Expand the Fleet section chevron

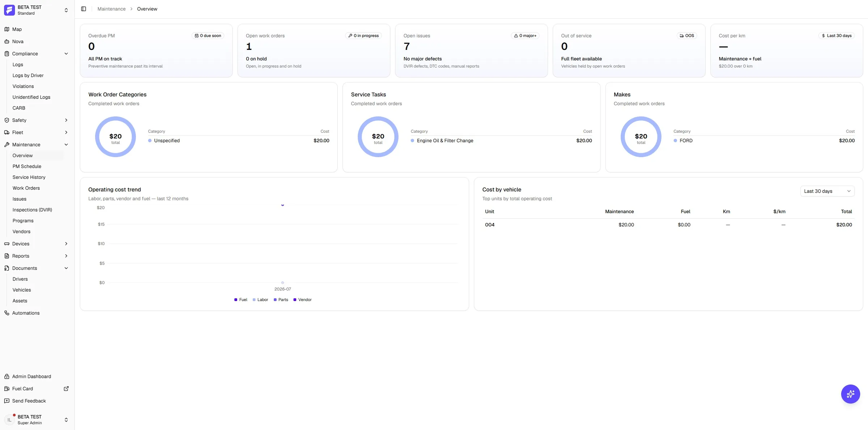[x=66, y=133]
